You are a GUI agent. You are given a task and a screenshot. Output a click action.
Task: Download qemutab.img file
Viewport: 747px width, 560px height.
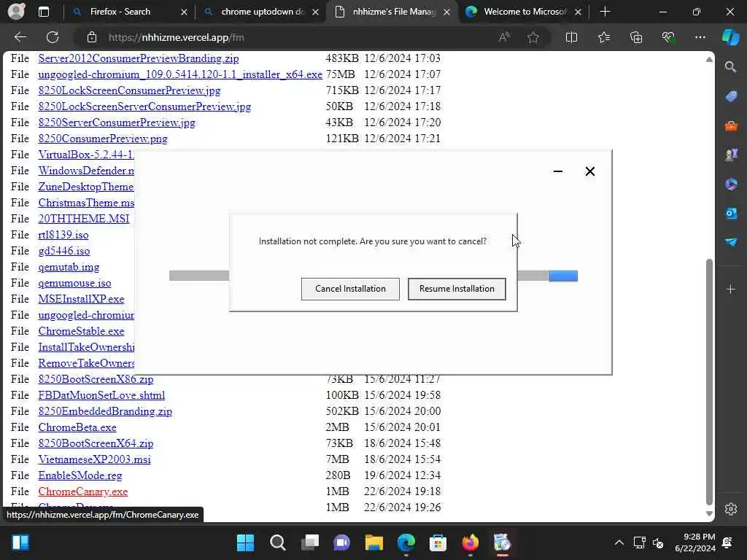pos(69,267)
